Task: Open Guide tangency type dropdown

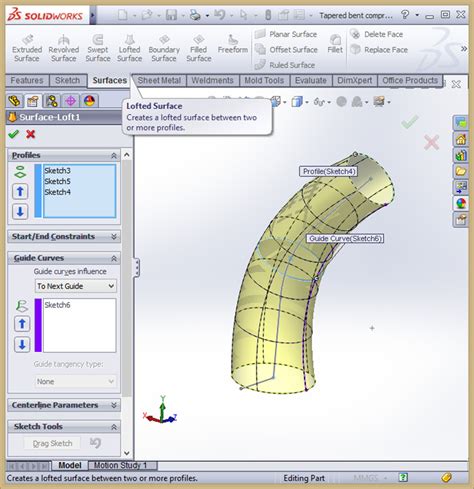Action: click(76, 381)
